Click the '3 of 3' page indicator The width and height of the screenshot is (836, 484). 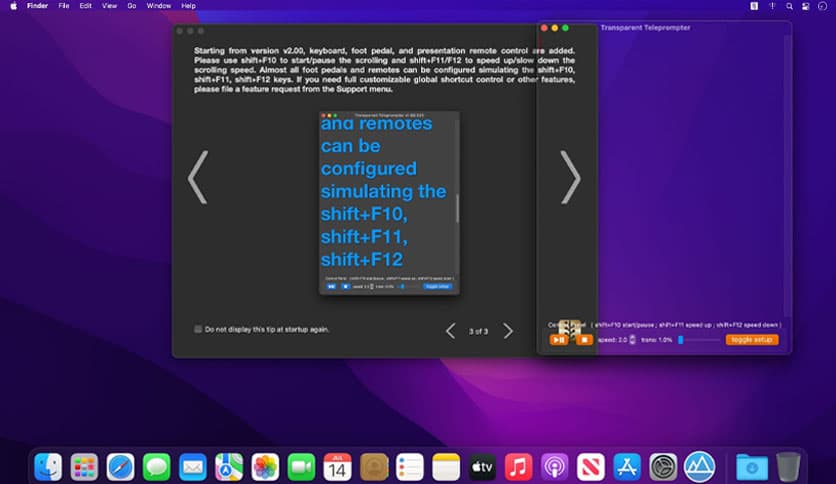click(x=478, y=332)
